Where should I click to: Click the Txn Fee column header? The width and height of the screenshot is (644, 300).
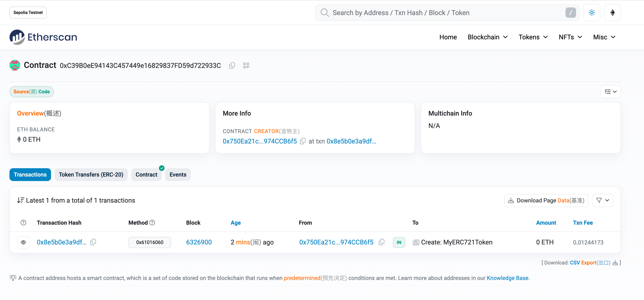click(583, 222)
